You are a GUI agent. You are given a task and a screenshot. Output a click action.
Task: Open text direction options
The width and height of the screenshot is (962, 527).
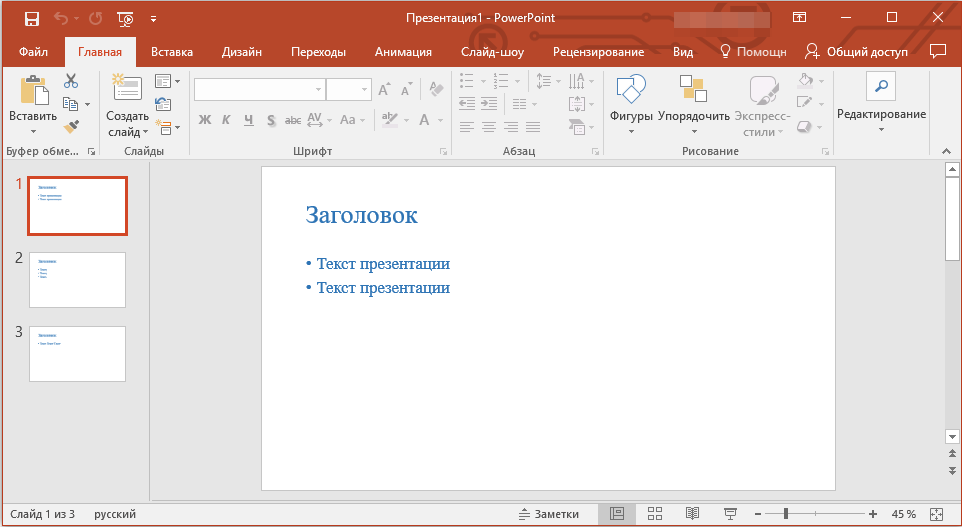coord(581,80)
